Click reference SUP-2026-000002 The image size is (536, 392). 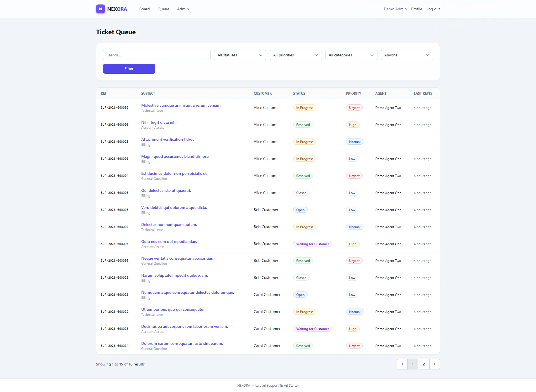(x=114, y=107)
